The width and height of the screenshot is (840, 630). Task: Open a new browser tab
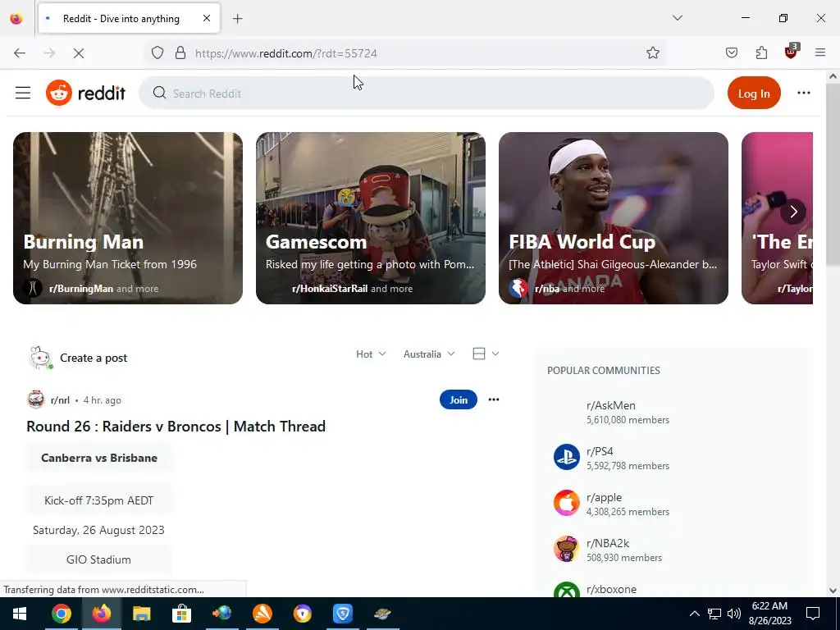[x=237, y=19]
